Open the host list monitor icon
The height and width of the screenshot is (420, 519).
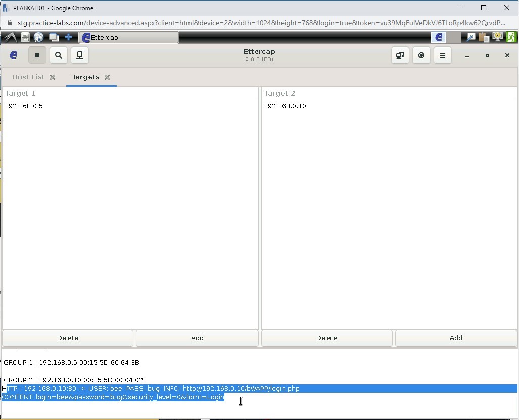point(80,55)
